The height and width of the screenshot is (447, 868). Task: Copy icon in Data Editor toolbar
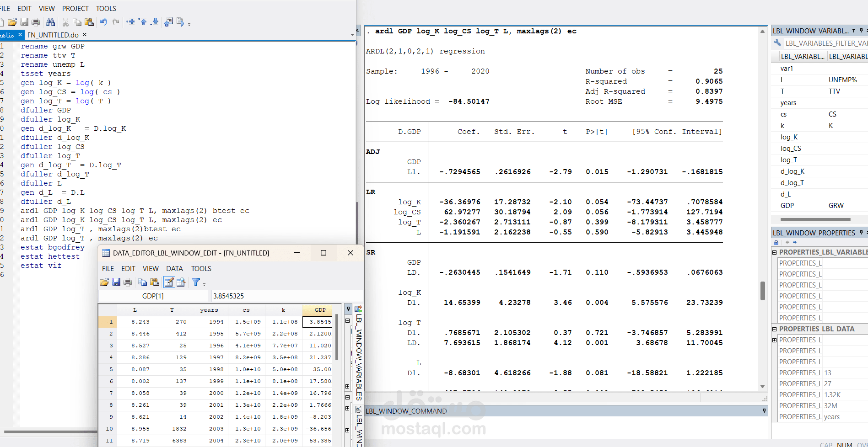click(x=143, y=282)
